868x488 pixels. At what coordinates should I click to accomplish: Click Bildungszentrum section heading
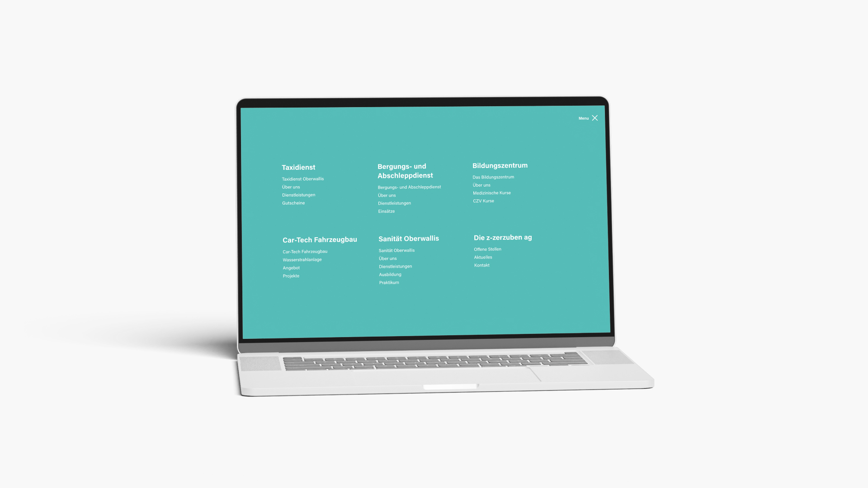(500, 165)
